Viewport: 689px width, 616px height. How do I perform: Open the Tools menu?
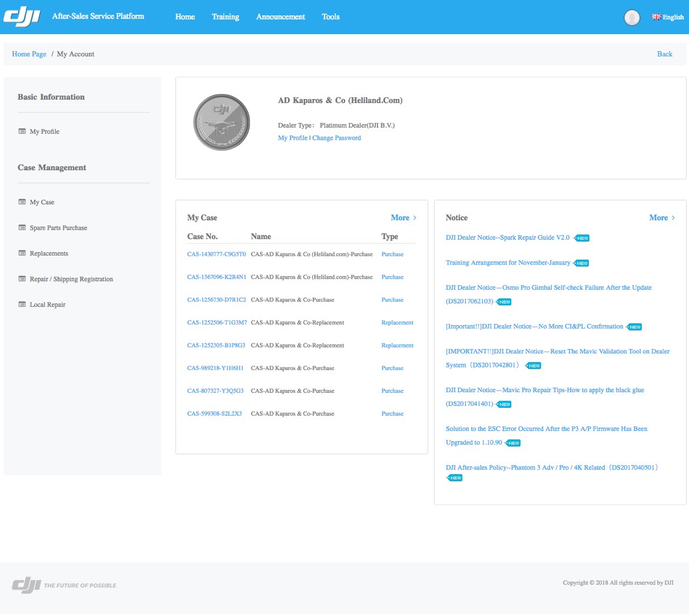(330, 17)
